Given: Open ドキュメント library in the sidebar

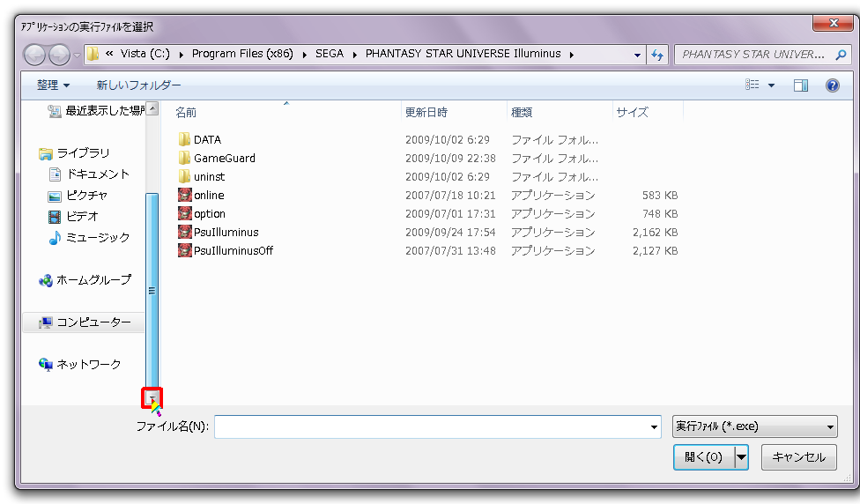Looking at the screenshot, I should 90,174.
